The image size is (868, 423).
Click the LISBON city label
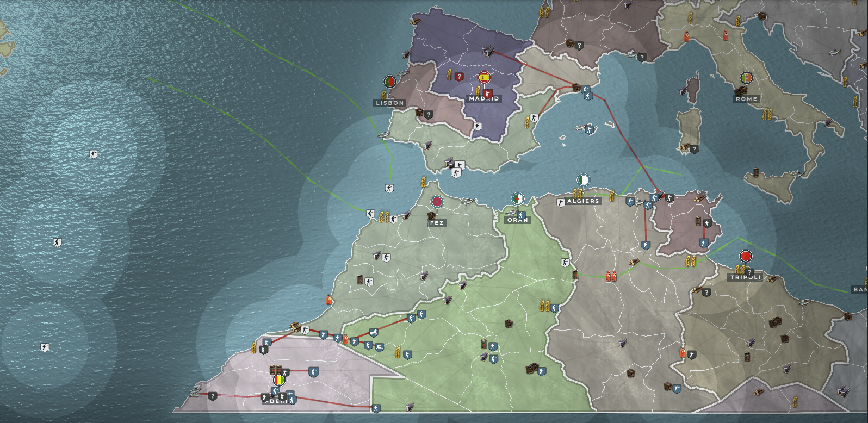[390, 103]
